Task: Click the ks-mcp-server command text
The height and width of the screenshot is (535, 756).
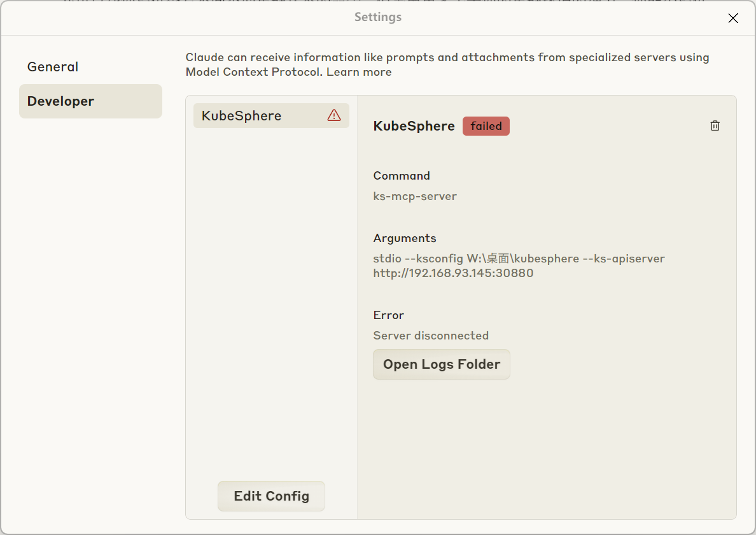Action: click(415, 196)
